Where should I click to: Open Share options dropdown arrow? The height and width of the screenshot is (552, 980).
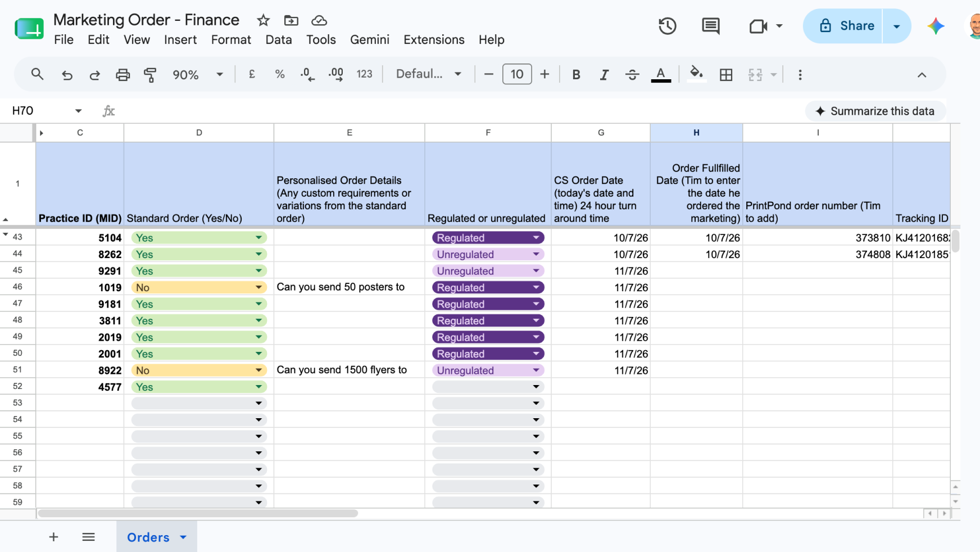tap(897, 26)
